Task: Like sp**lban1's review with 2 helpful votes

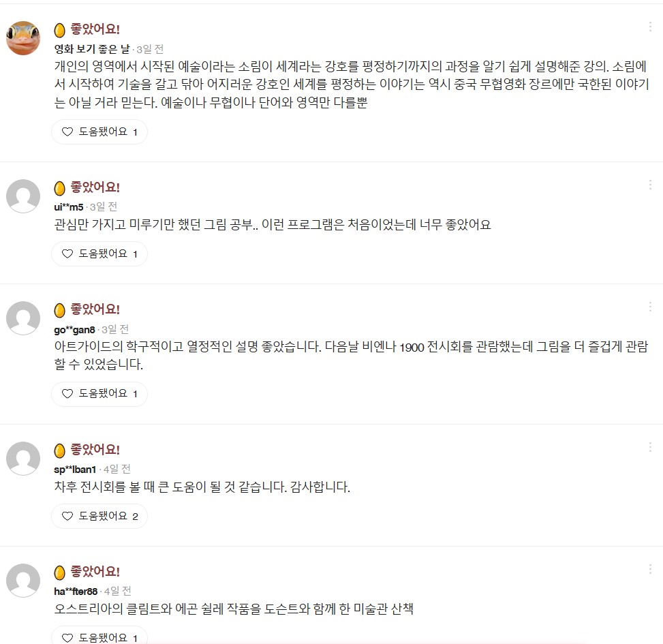Action: (x=99, y=517)
